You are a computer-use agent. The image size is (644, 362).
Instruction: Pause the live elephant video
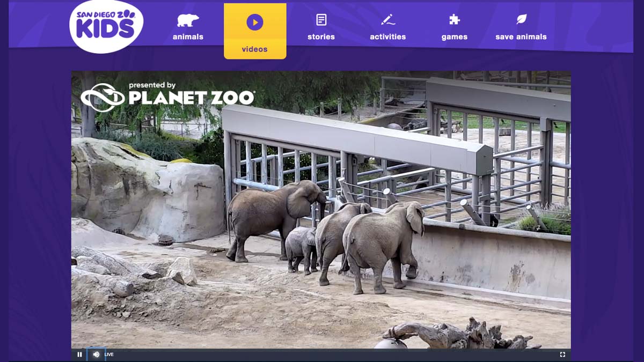(x=79, y=354)
